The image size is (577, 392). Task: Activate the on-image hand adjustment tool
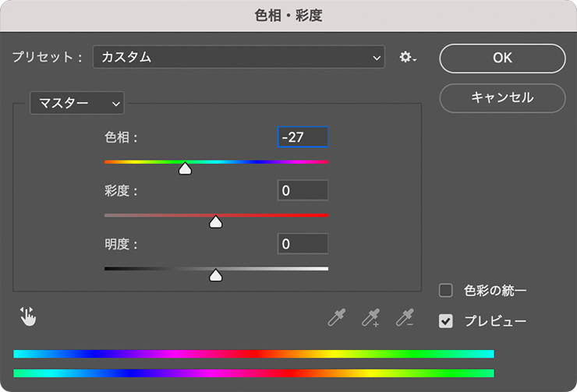click(28, 316)
